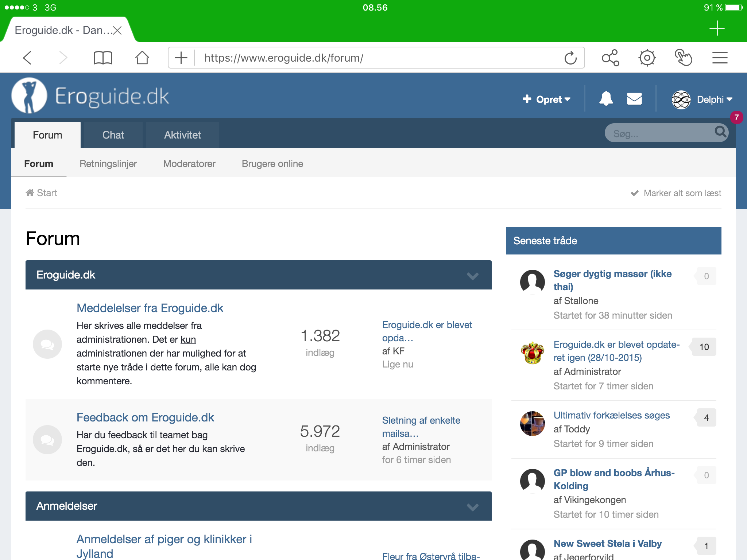Open Stallone's avatar in Seneste tråde
Screen dimensions: 747x560
click(x=533, y=282)
